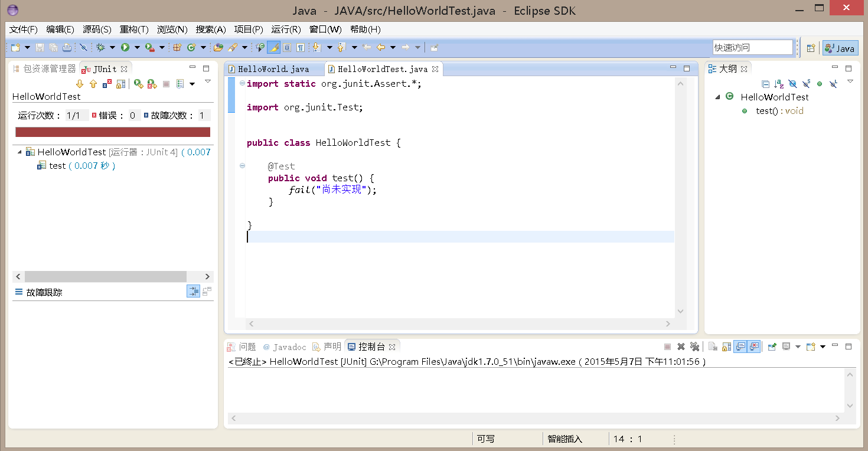868x451 pixels.
Task: Click the Open Type folder icon
Action: (x=218, y=47)
